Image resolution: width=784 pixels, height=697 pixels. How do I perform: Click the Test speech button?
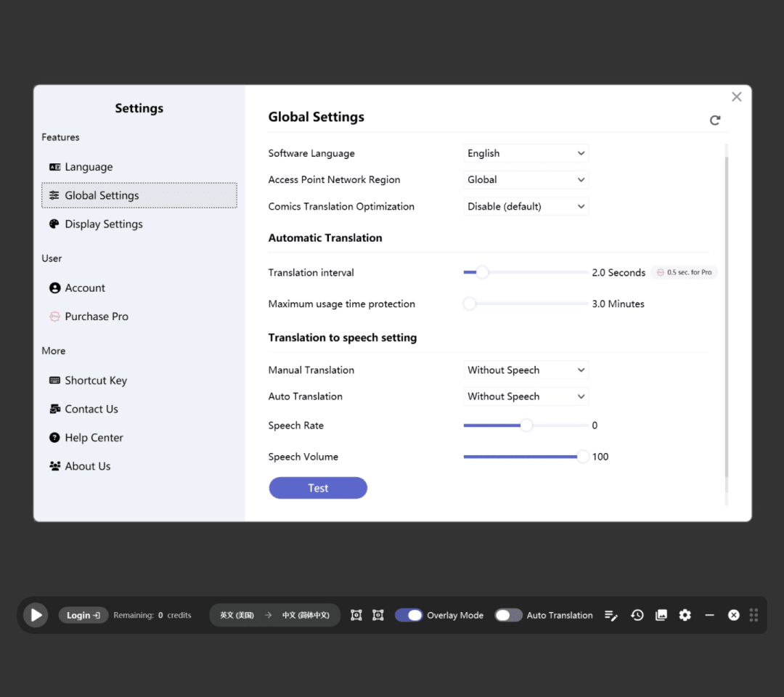pyautogui.click(x=318, y=488)
